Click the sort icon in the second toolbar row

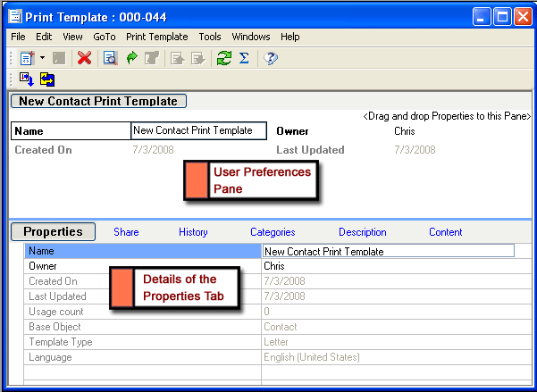pyautogui.click(x=26, y=79)
